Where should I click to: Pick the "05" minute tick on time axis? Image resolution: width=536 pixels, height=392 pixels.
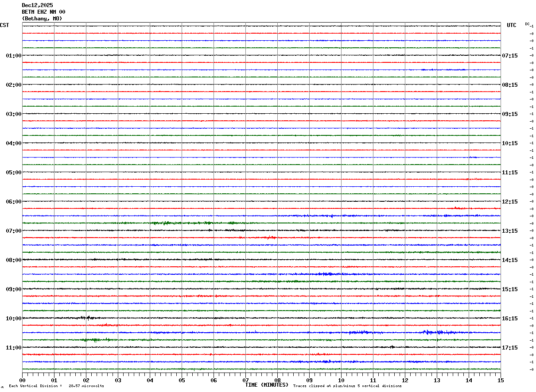tap(182, 380)
